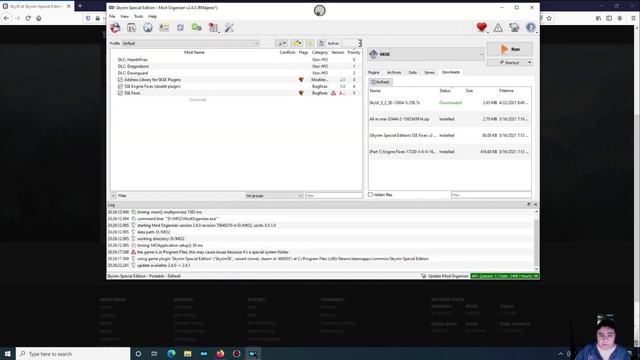Click the green API status indicator
640x360 pixels.
pos(504,276)
